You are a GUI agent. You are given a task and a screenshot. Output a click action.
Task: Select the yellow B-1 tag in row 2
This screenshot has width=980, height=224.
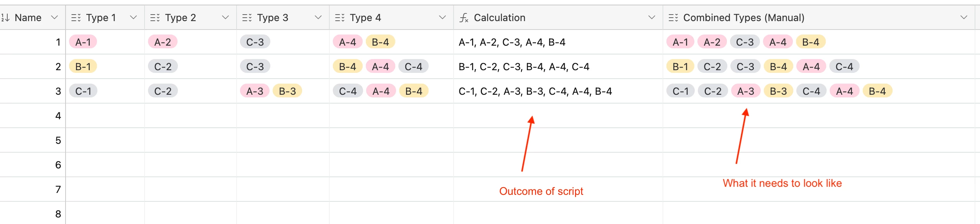coord(83,66)
